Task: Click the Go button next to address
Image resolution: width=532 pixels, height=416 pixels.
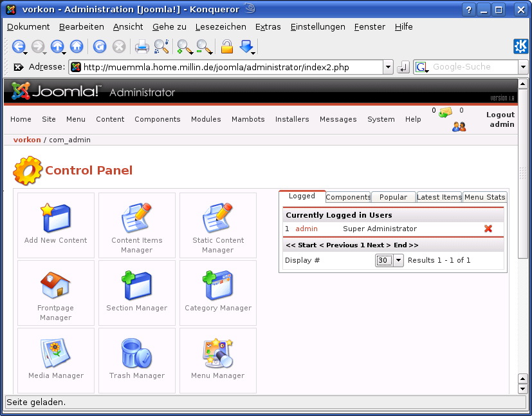Action: (x=403, y=67)
